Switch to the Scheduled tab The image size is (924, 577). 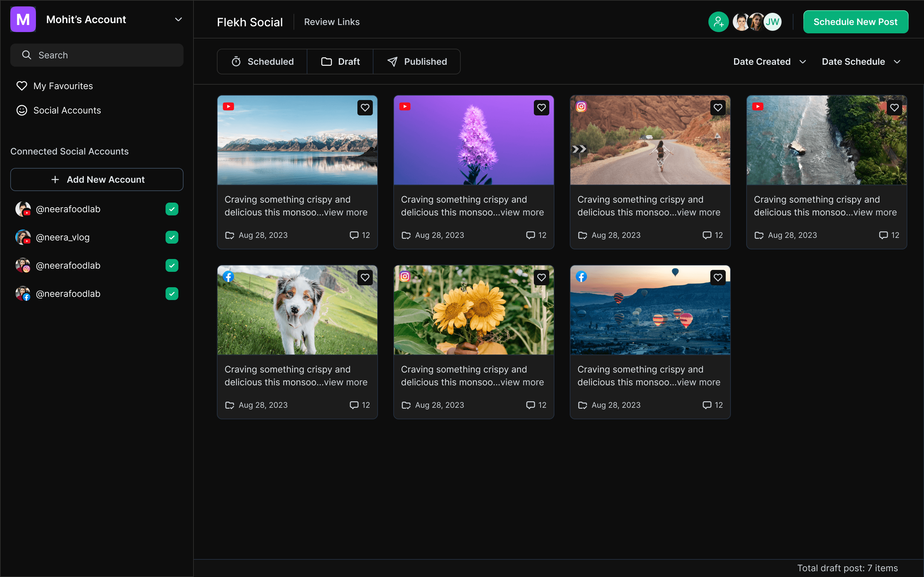click(262, 62)
